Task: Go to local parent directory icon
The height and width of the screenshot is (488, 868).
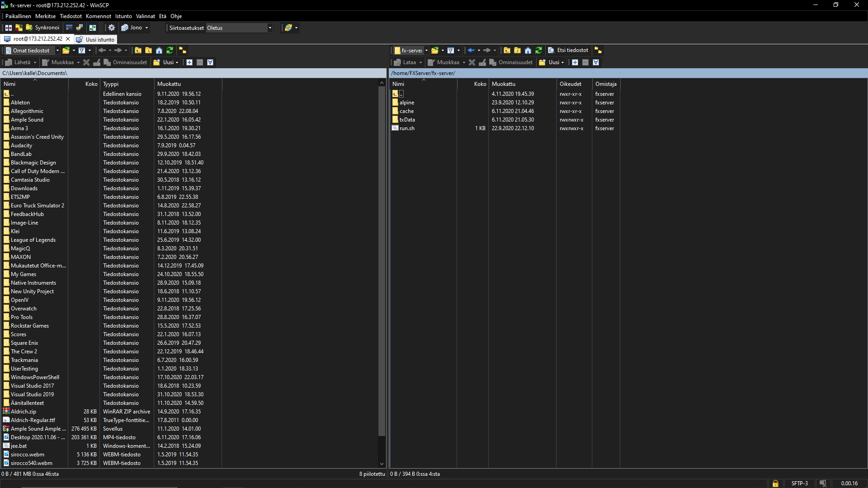Action: [x=138, y=50]
